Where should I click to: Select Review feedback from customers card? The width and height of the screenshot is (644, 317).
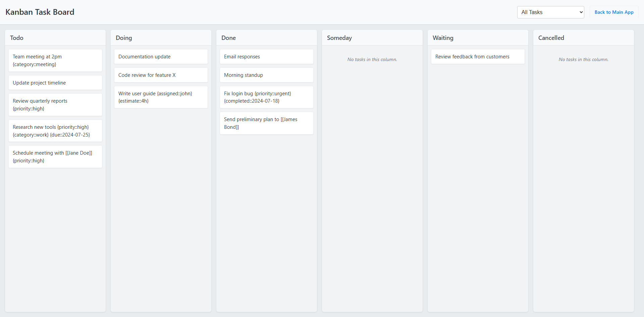478,57
